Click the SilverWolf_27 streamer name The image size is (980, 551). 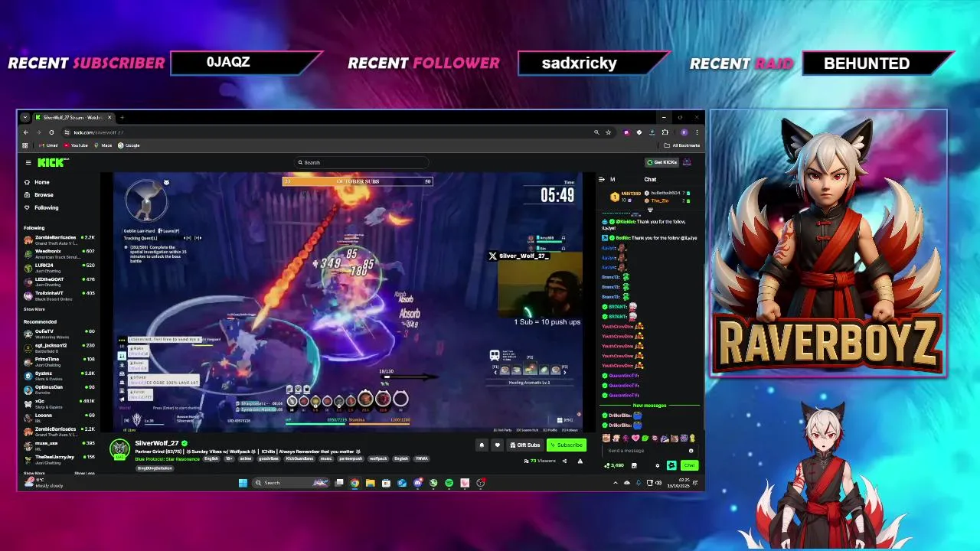click(x=157, y=443)
